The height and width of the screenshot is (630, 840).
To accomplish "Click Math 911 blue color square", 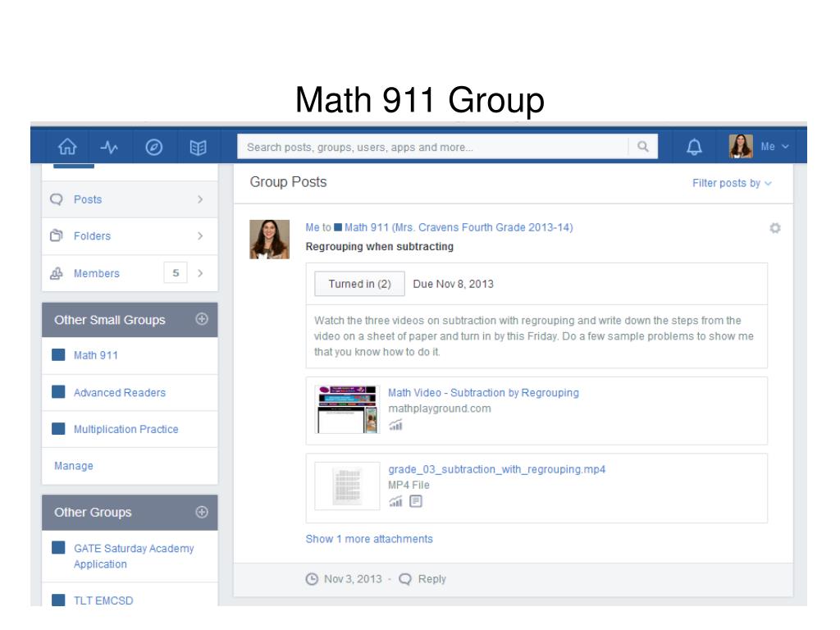I will coord(58,354).
